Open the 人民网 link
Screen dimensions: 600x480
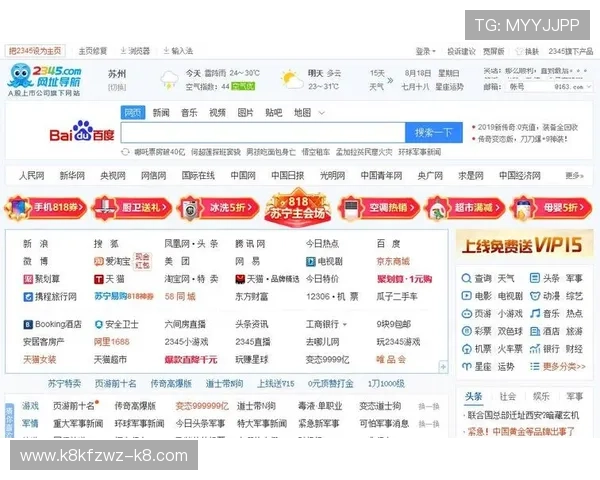coord(32,176)
